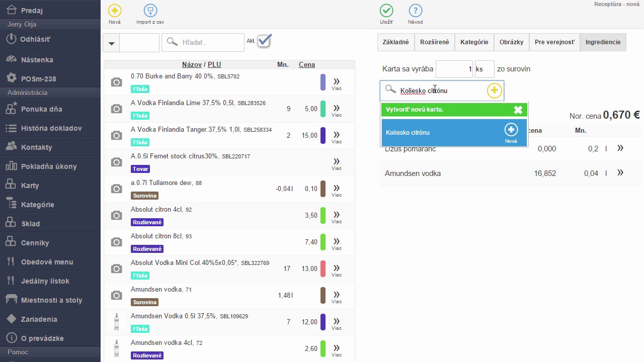Open Pokladňa úkony
The height and width of the screenshot is (362, 644).
50,166
